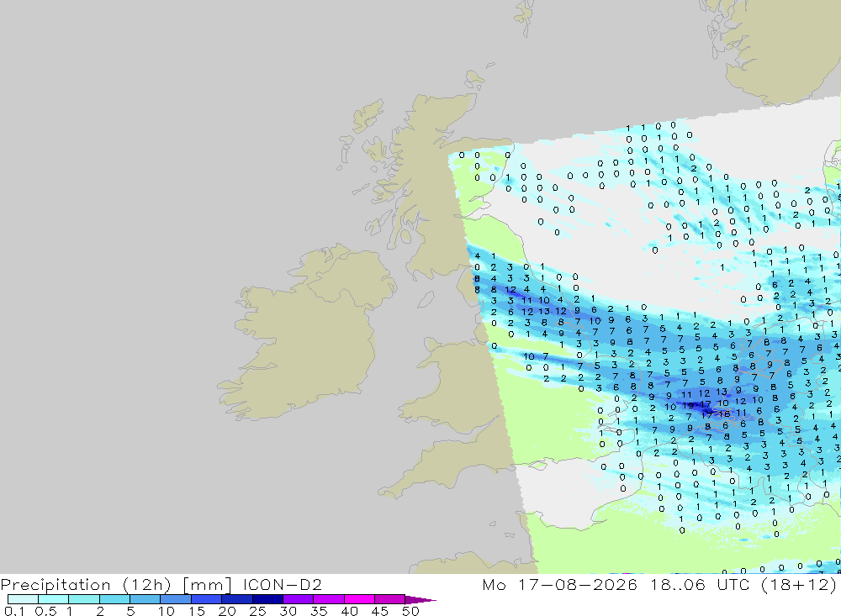Click the 18..06 UTC time range

(x=700, y=584)
